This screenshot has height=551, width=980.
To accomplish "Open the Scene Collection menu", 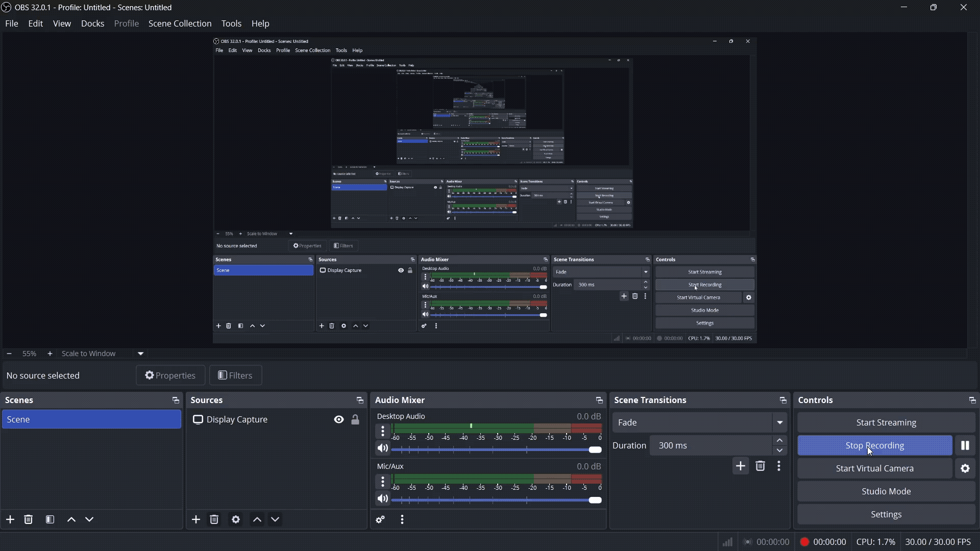I will click(180, 23).
